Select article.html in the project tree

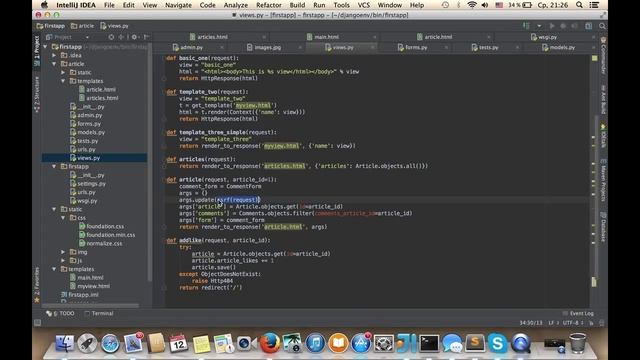tap(97, 89)
